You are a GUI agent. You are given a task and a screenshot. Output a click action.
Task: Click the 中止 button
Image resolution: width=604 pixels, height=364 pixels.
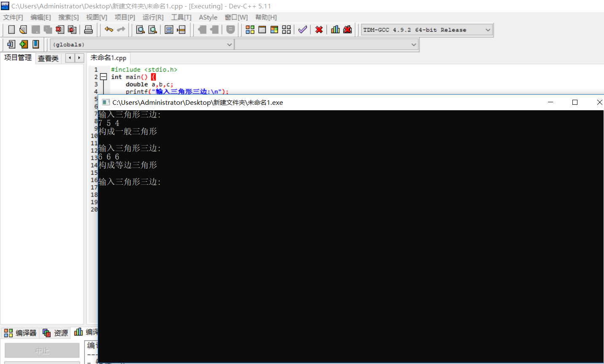(42, 351)
